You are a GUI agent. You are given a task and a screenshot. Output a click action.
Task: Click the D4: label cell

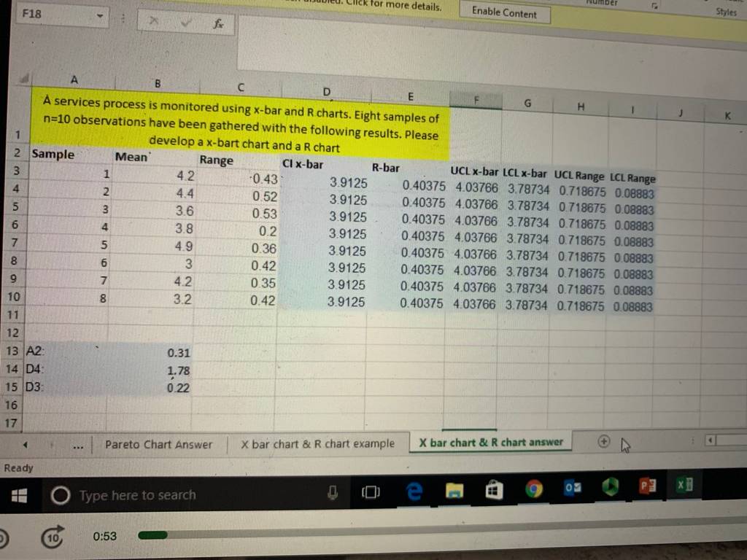[x=65, y=368]
